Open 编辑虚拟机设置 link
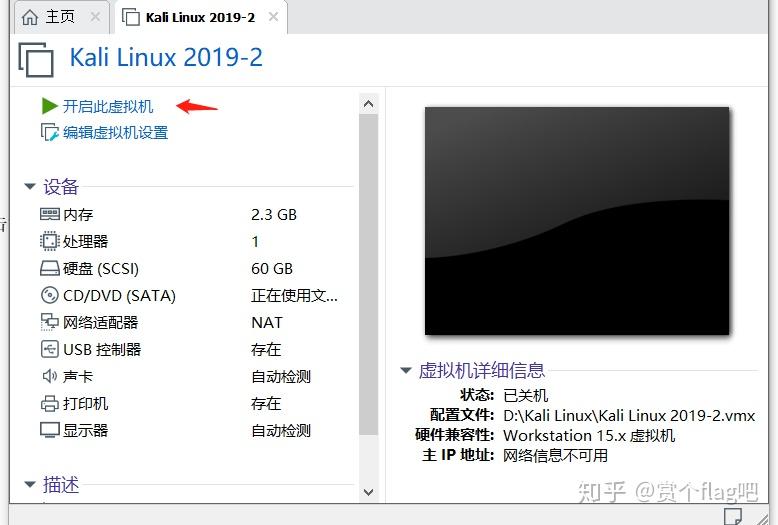Viewport: 778px width, 525px height. point(115,132)
